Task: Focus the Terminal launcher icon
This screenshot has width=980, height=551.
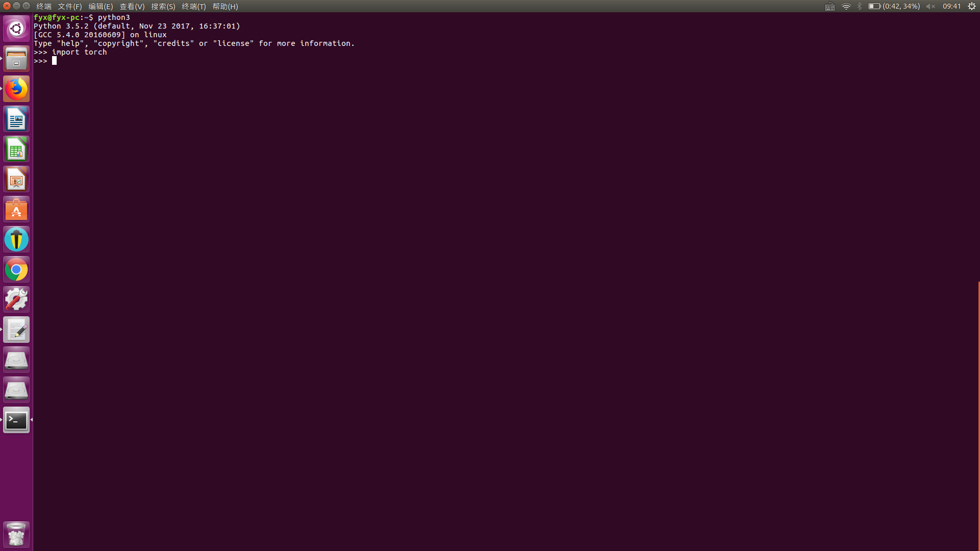Action: pyautogui.click(x=16, y=420)
